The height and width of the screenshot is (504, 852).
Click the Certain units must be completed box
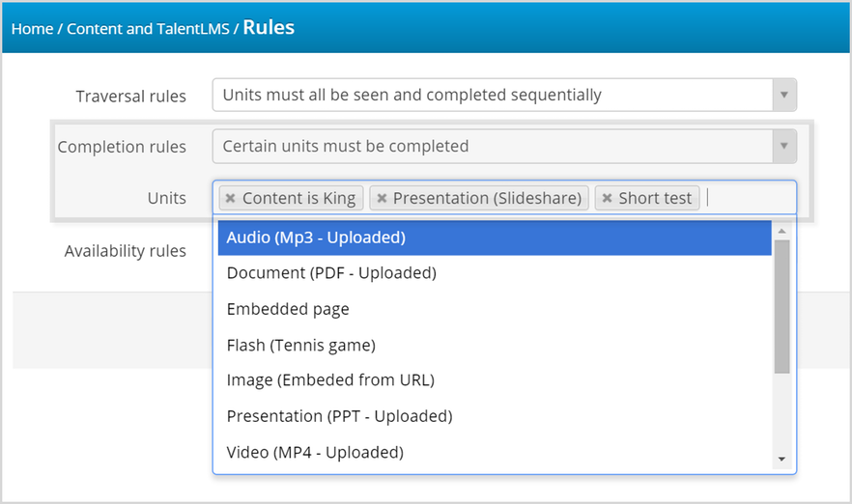[493, 146]
